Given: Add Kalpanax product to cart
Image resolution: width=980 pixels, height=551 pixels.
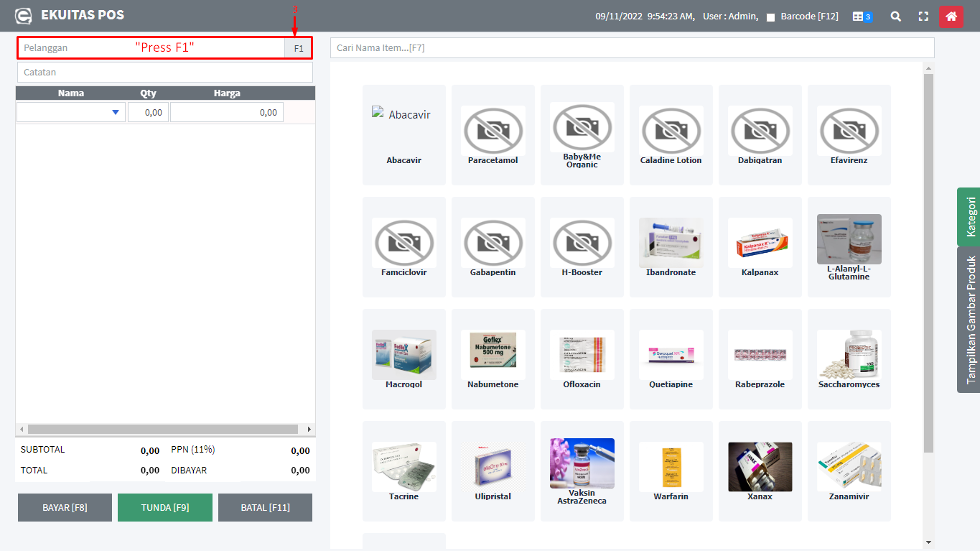Looking at the screenshot, I should tap(760, 246).
